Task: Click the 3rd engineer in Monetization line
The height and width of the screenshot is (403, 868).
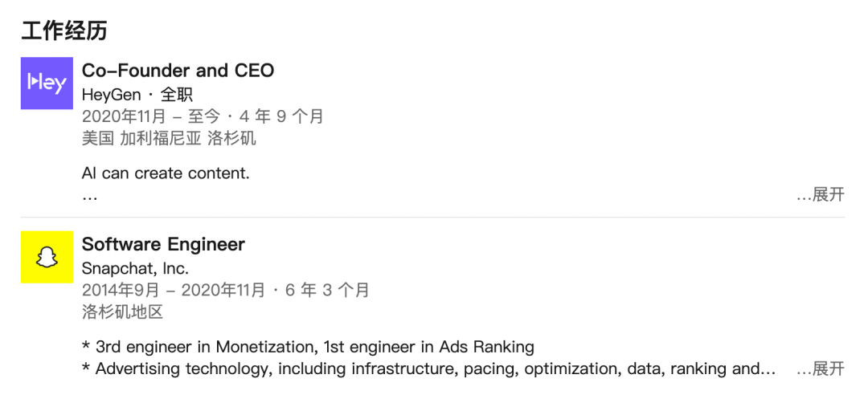Action: [x=309, y=347]
